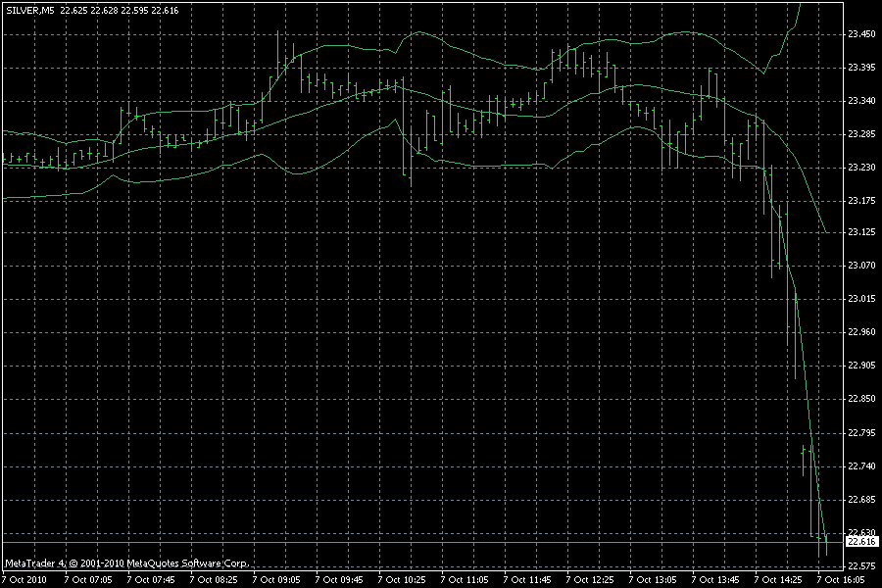Click the 7 Oct 09:05 time label

(276, 579)
